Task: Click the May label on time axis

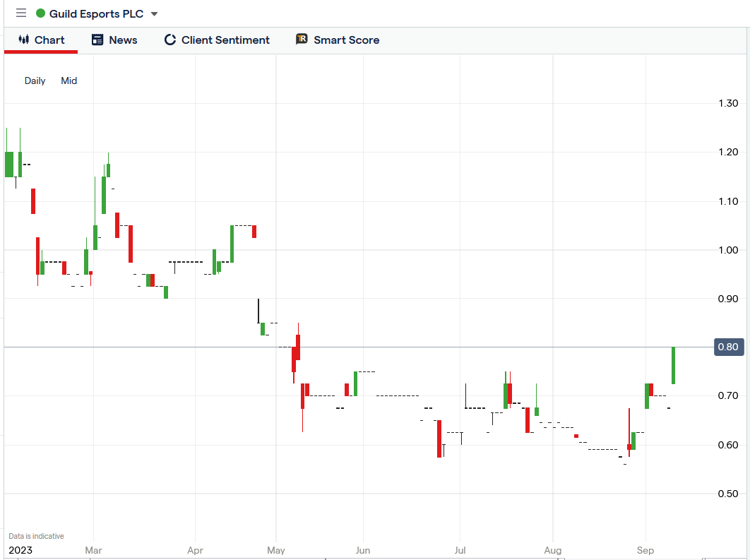Action: [x=276, y=550]
